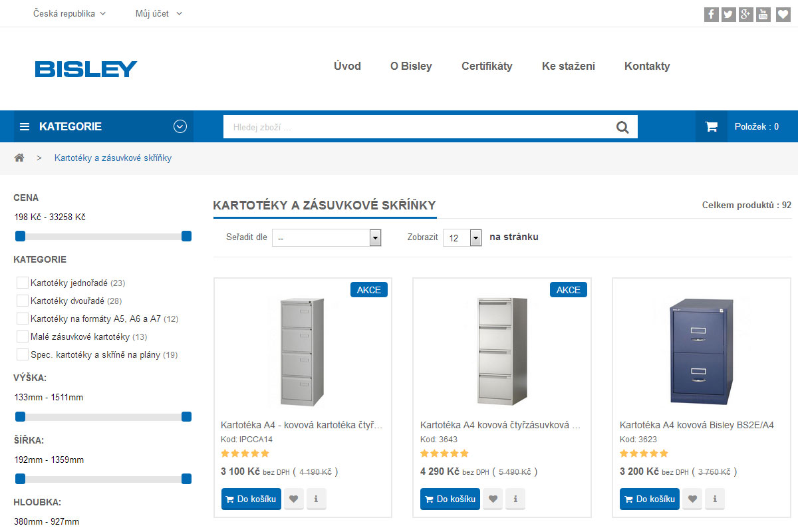Show info for product 3643
The image size is (798, 532).
point(515,499)
